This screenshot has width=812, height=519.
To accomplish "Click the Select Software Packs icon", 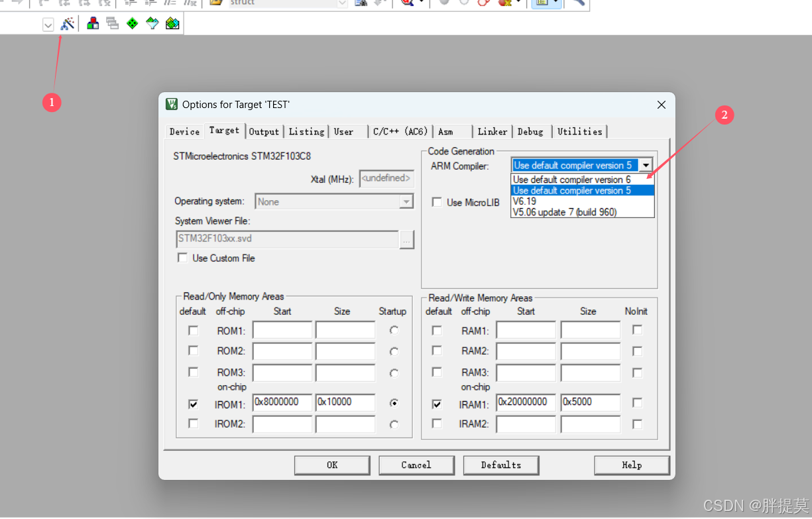I will point(152,24).
